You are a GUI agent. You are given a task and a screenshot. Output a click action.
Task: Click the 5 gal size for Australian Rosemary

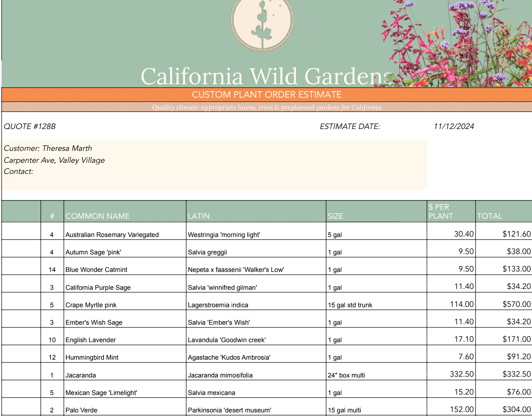[x=376, y=231]
